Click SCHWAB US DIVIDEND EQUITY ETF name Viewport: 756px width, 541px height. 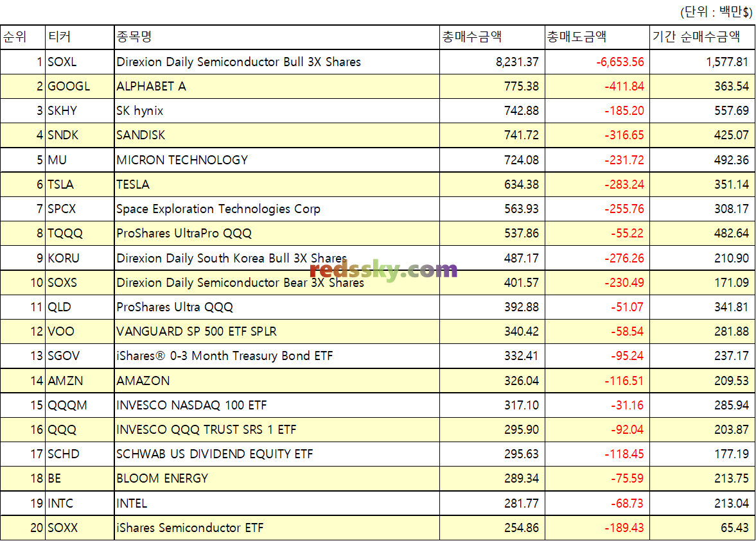(x=215, y=454)
